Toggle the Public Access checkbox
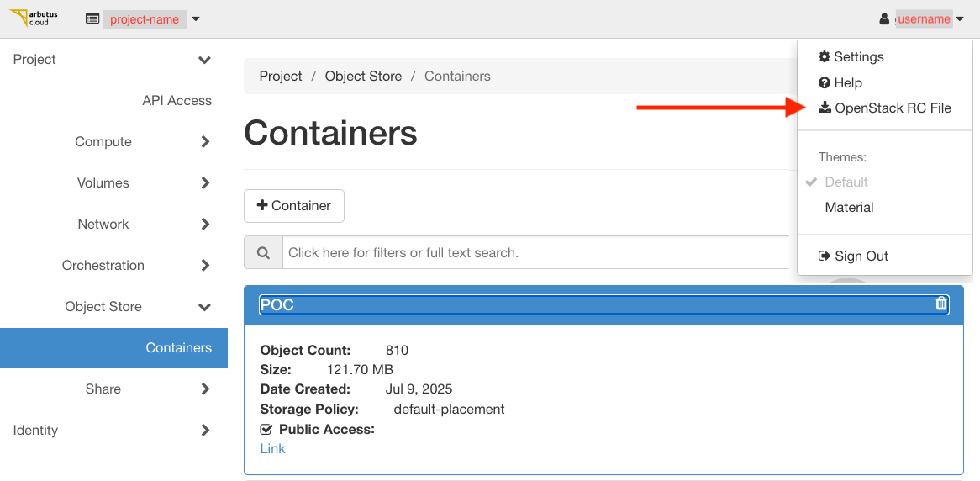The width and height of the screenshot is (980, 481). point(266,430)
